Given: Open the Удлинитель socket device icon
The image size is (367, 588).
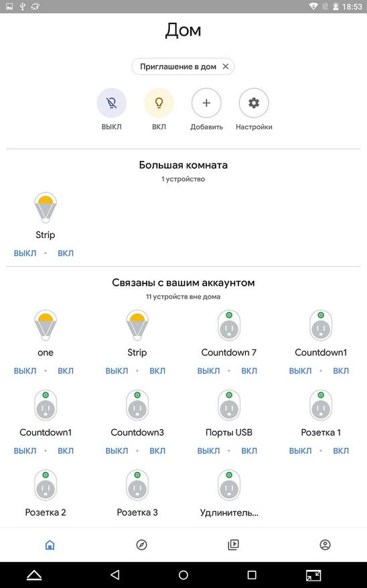Looking at the screenshot, I should pos(229,485).
